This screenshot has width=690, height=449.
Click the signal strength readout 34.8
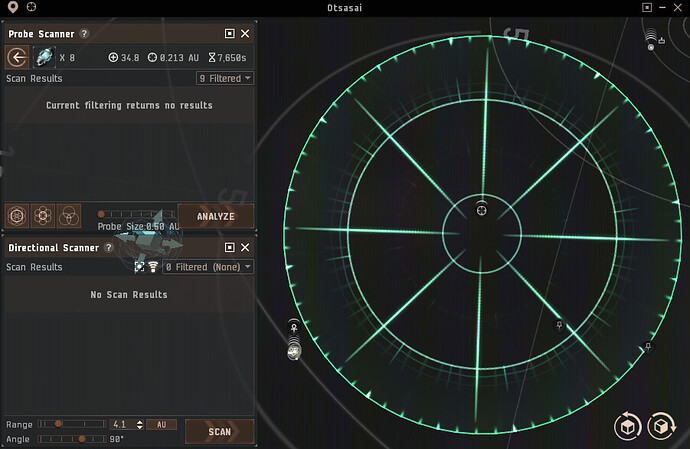pos(124,58)
